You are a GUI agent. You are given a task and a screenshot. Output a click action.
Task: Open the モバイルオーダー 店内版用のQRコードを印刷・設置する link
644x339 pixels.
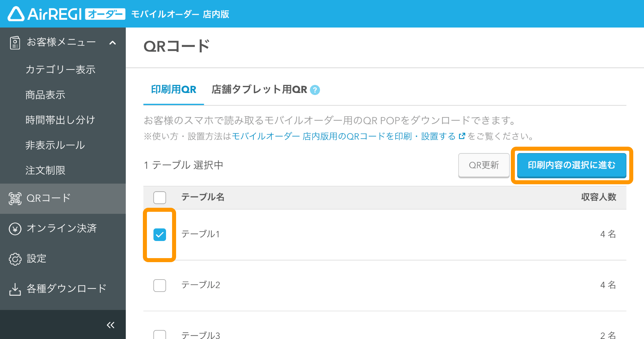tap(343, 136)
